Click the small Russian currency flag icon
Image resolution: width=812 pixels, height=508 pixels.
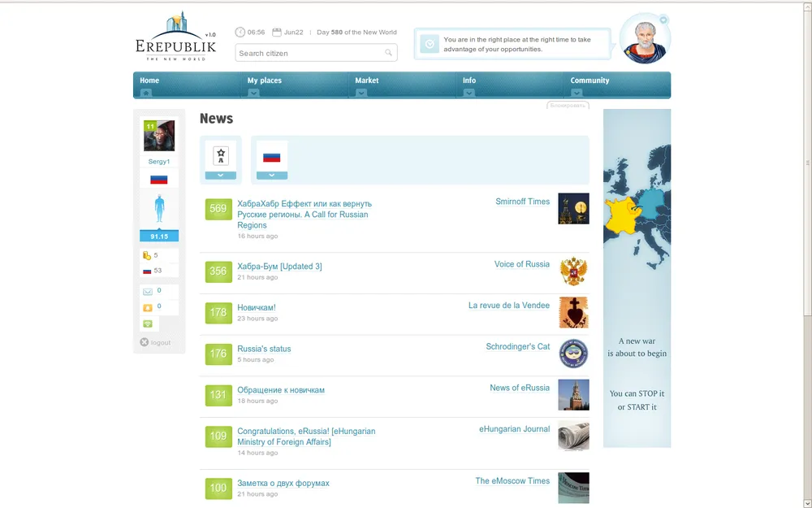147,271
